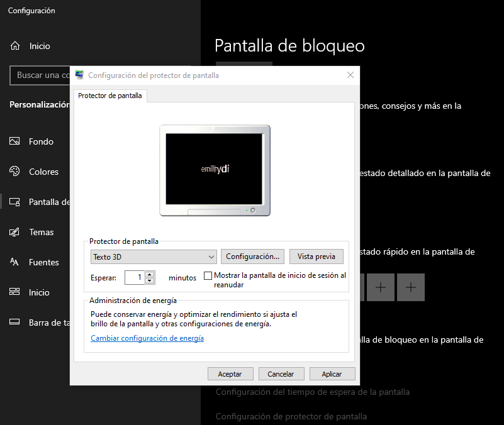Open Cambiar configuración de energía link

pyautogui.click(x=147, y=338)
